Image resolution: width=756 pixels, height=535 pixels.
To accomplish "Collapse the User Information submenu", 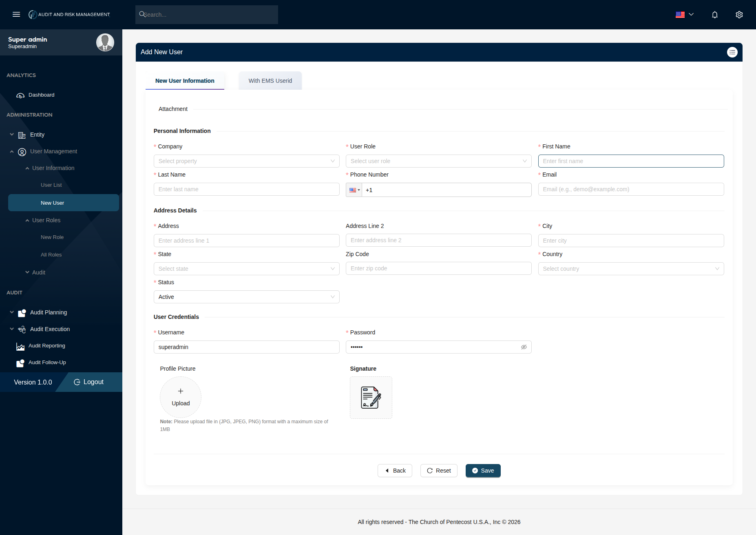I will (x=27, y=168).
